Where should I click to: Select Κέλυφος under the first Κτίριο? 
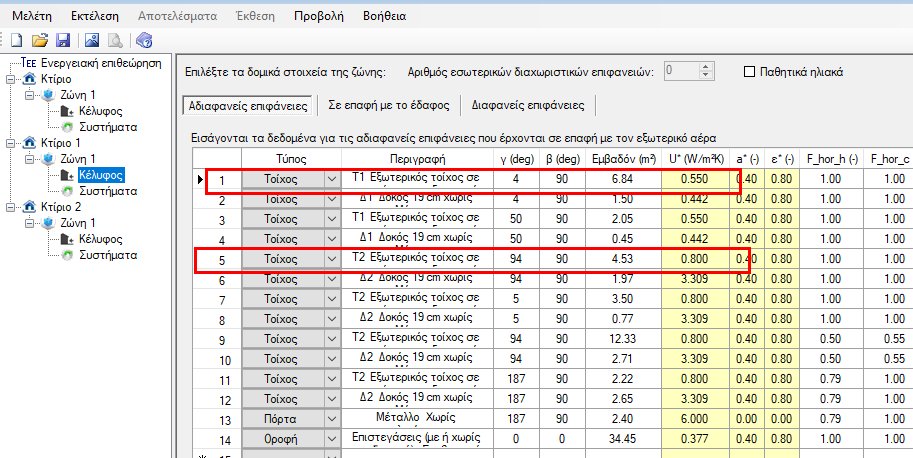(x=100, y=111)
